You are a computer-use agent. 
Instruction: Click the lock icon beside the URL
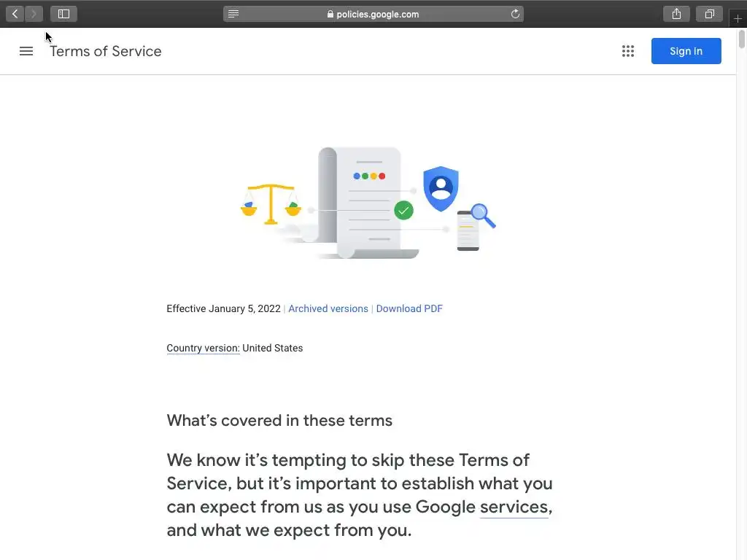point(330,14)
